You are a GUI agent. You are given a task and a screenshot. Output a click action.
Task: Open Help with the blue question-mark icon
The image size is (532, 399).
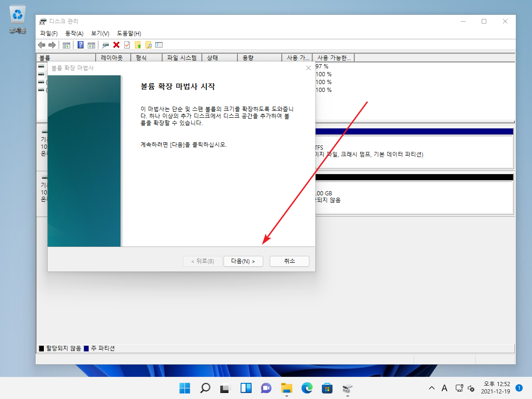click(80, 45)
